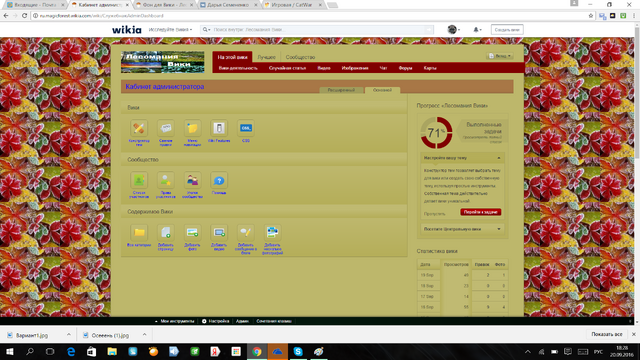Open the help question bubble icon
Image resolution: width=640 pixels, height=360 pixels.
pos(219,180)
